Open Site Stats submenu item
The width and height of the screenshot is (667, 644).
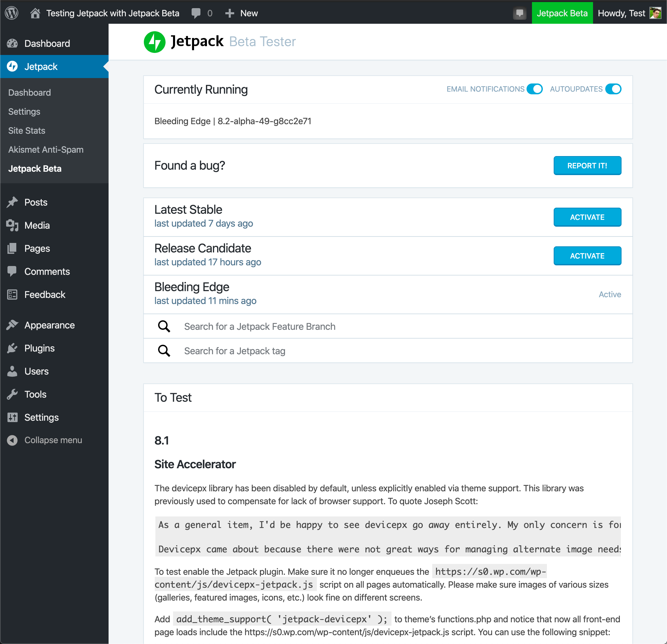click(26, 130)
